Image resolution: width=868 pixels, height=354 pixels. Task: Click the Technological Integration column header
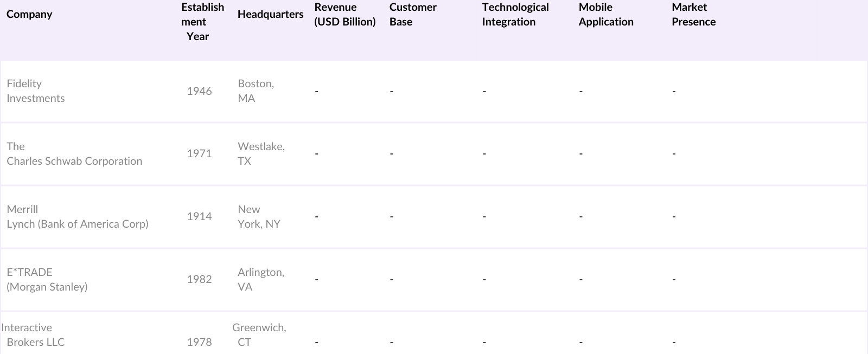click(x=515, y=15)
